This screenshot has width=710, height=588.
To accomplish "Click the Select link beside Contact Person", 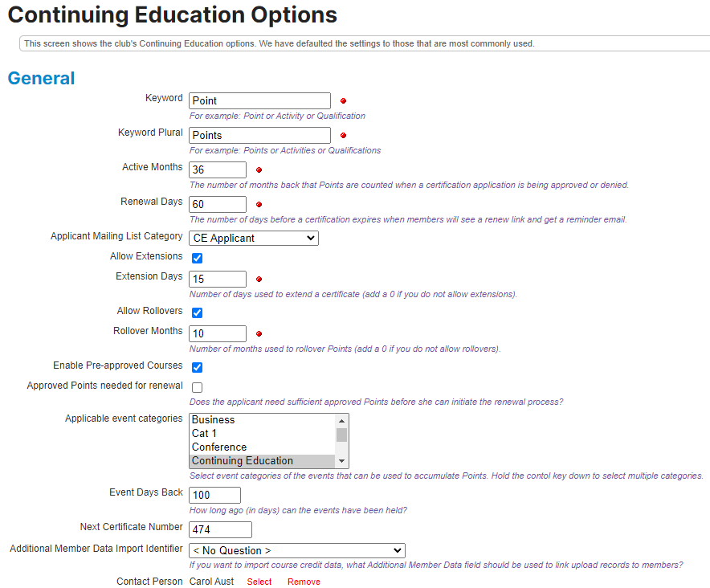I will pos(259,581).
